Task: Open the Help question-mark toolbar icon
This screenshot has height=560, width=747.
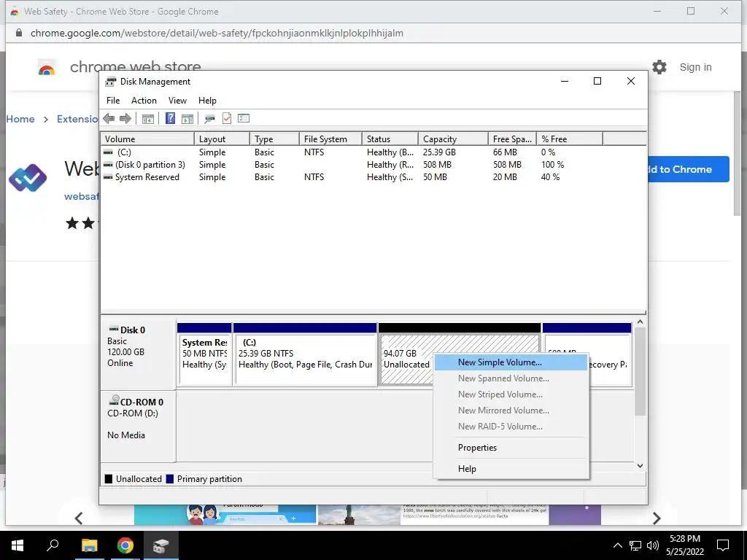Action: point(170,118)
